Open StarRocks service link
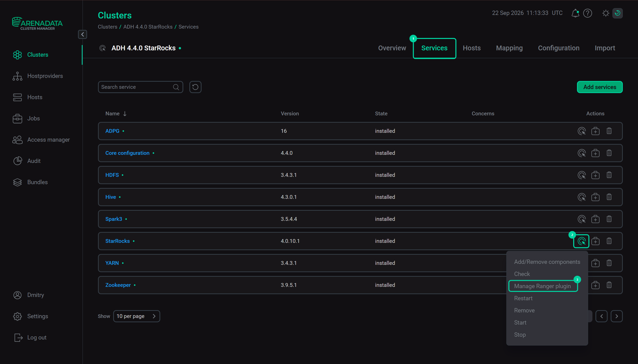Viewport: 638px width, 364px height. coord(117,241)
